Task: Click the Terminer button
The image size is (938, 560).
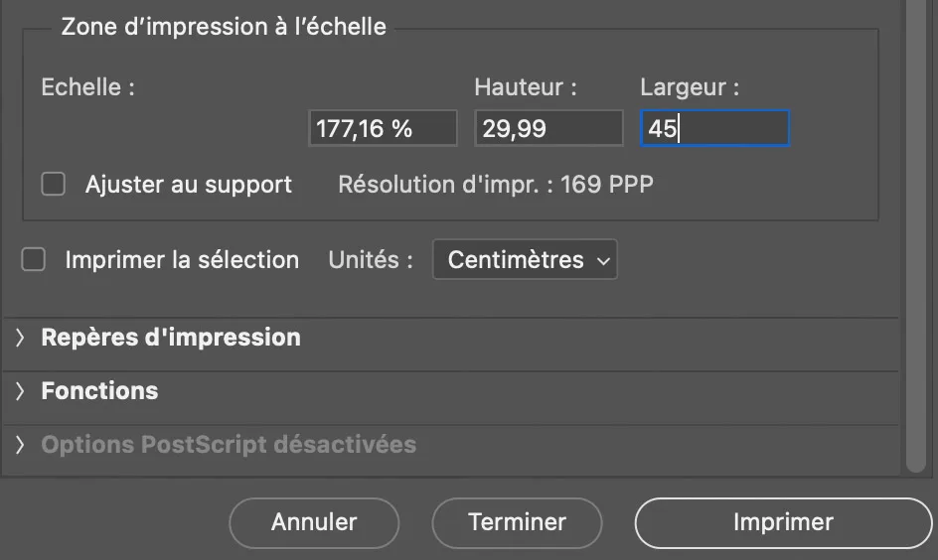Action: pos(517,522)
